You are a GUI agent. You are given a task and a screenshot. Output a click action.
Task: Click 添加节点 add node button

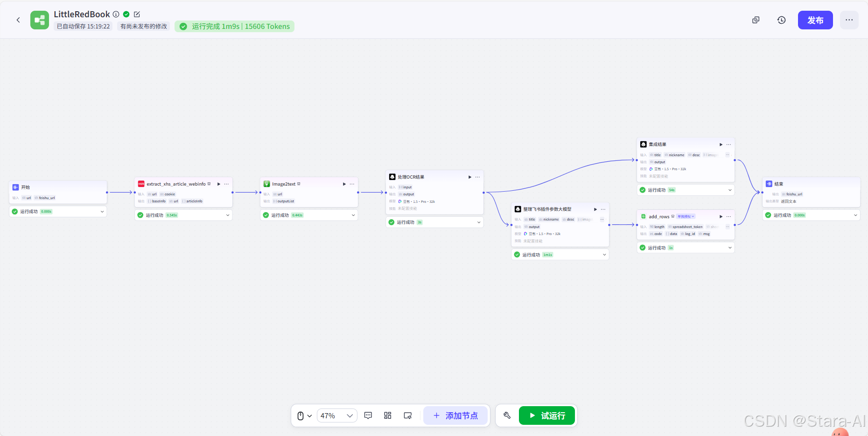(455, 415)
